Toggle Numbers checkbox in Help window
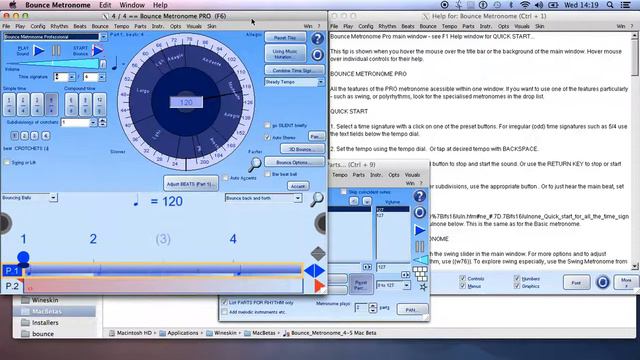The image size is (640, 360). [x=517, y=278]
